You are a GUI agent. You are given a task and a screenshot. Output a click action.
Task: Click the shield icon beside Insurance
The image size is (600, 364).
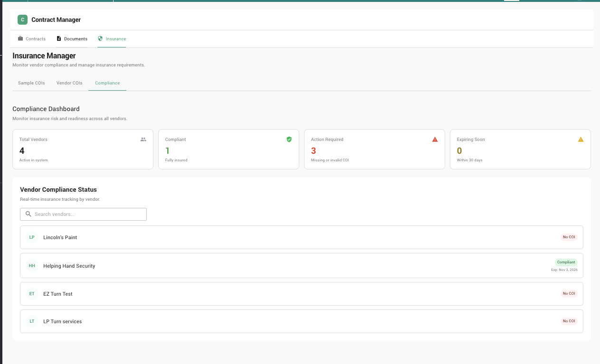pyautogui.click(x=100, y=38)
